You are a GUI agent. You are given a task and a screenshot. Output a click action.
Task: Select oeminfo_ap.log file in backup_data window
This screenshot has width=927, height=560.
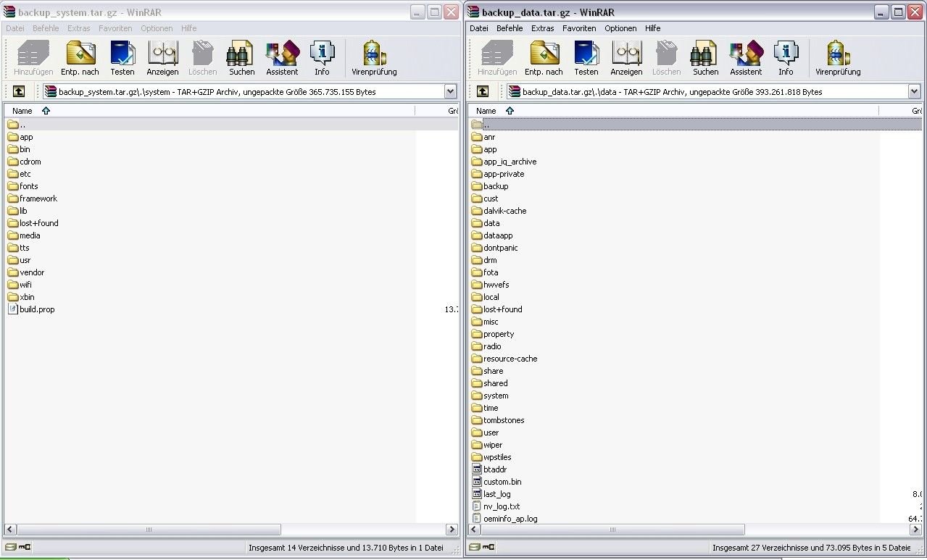pyautogui.click(x=504, y=519)
